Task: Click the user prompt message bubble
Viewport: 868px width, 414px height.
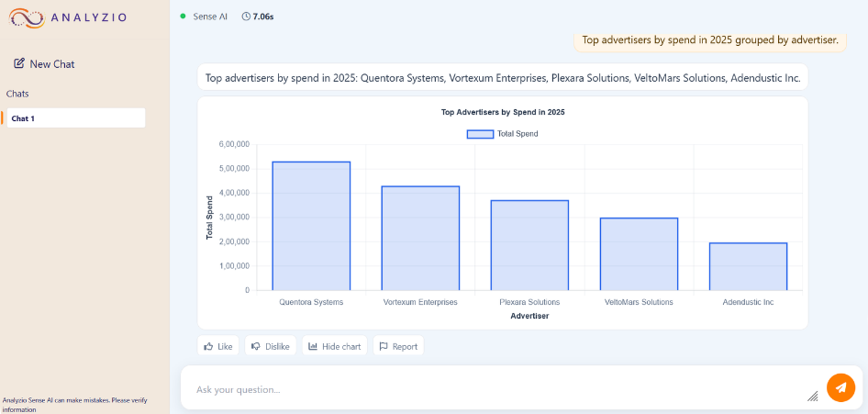Action: click(x=711, y=40)
